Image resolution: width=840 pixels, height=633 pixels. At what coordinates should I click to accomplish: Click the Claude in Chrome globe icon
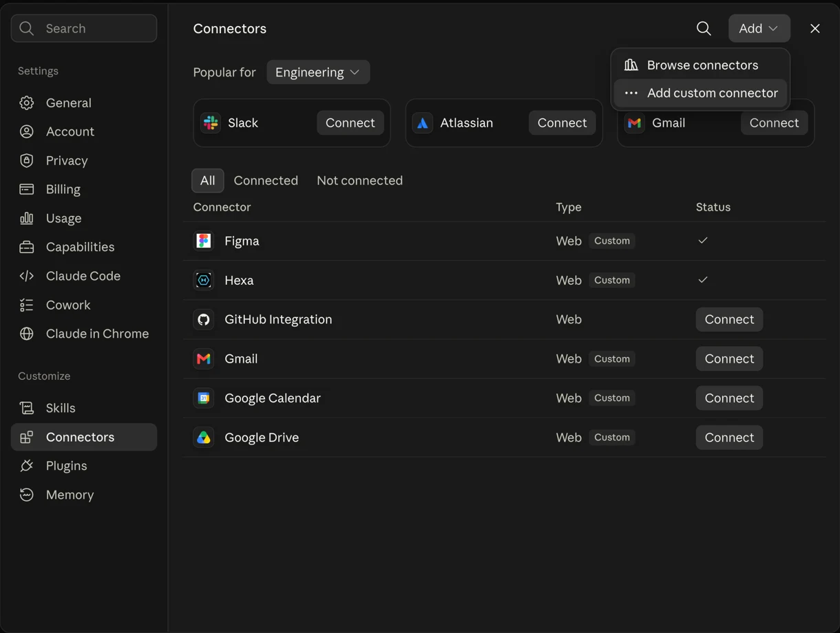pyautogui.click(x=27, y=334)
